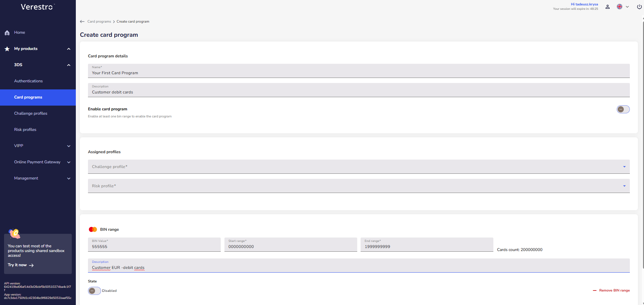Click the BIN Value field
644x305 pixels.
pos(154,245)
